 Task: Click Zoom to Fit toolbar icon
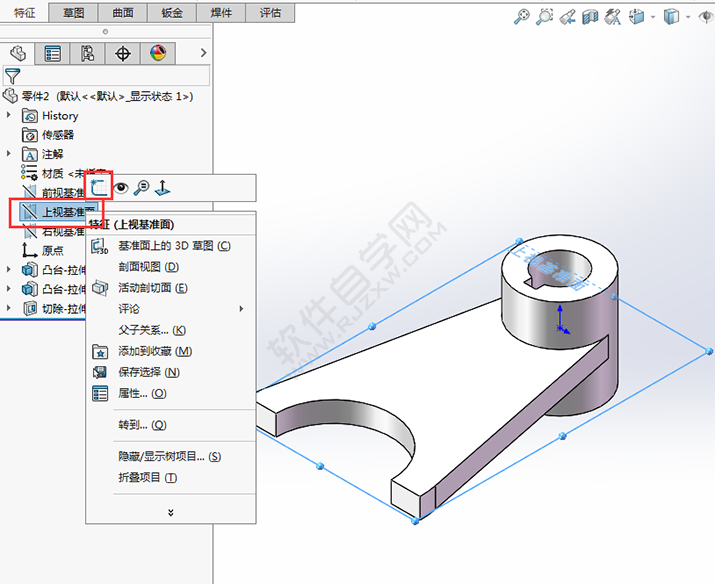point(522,17)
